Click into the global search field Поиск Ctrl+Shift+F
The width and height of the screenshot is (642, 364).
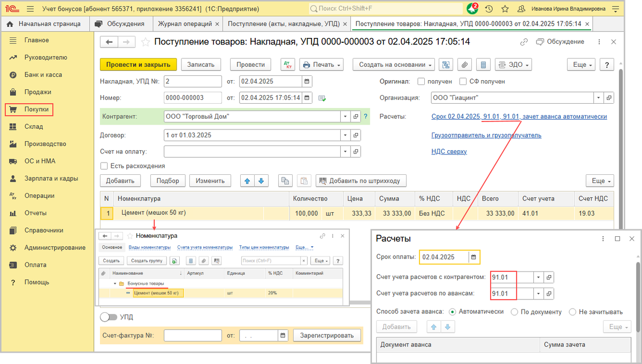pos(386,9)
